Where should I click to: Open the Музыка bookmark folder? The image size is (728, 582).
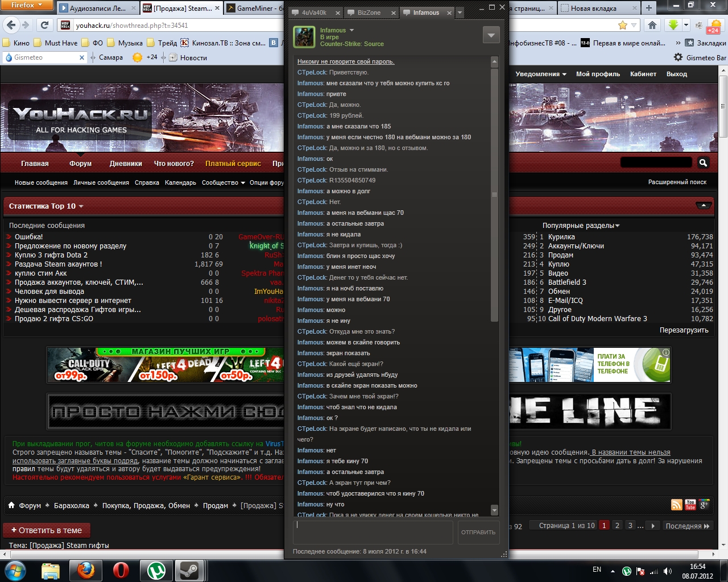pyautogui.click(x=125, y=43)
